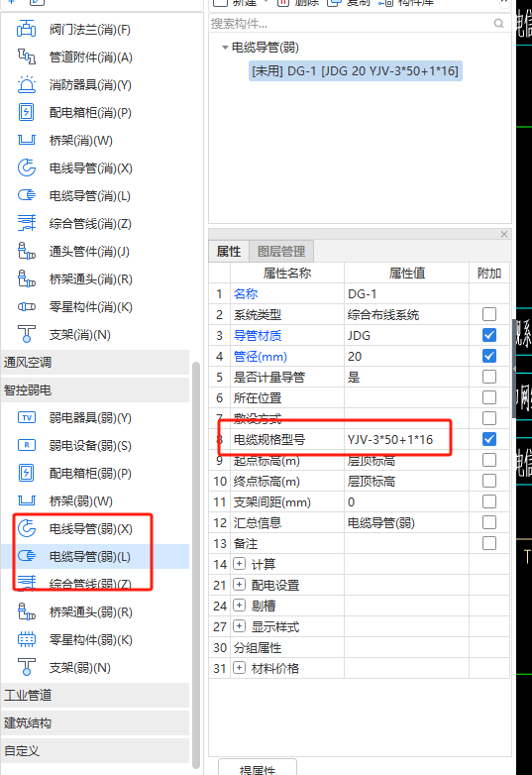Screen dimensions: 532x775
Task: Select the 桥架通头(弱)(R) icon
Action: coord(26,611)
